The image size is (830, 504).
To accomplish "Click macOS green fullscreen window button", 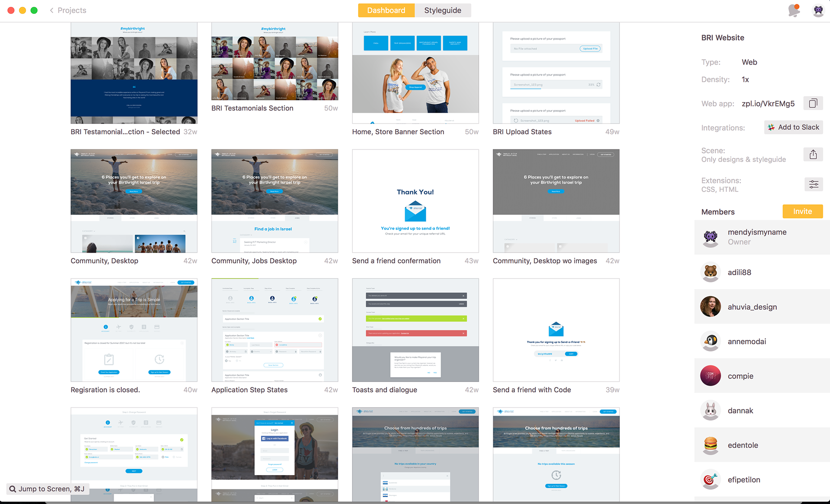I will point(34,10).
